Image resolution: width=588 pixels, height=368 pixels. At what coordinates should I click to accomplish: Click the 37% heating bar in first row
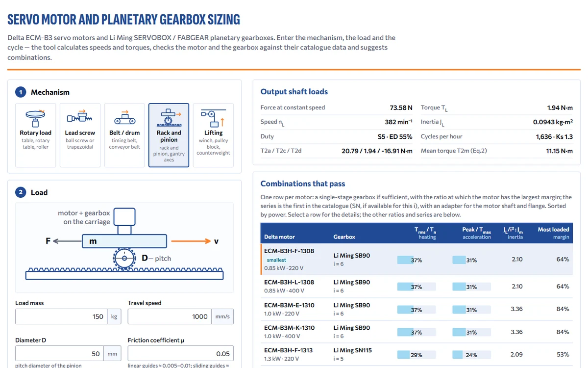(416, 260)
